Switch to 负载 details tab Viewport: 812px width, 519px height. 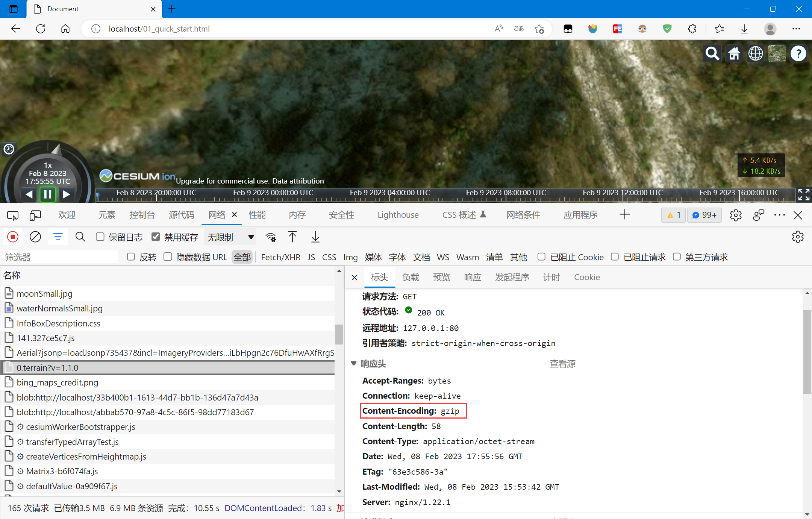click(x=411, y=278)
